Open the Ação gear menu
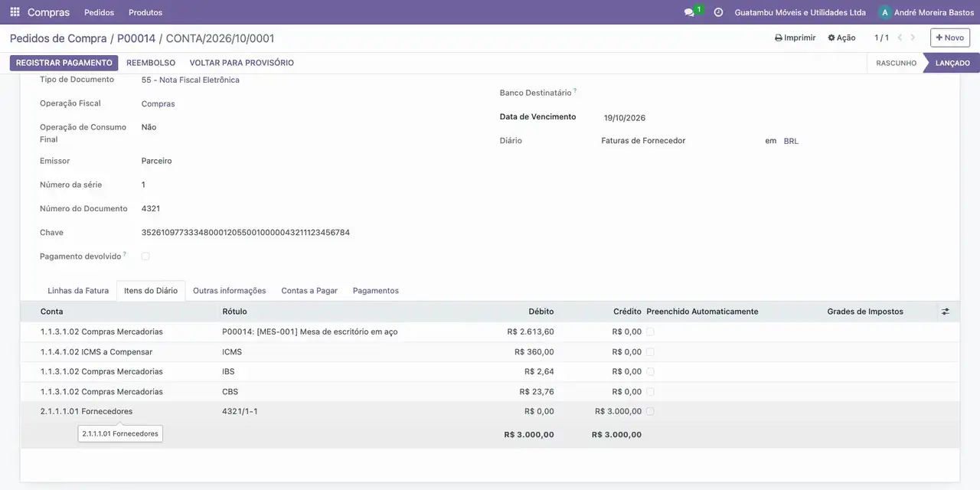The height and width of the screenshot is (490, 980). point(841,38)
